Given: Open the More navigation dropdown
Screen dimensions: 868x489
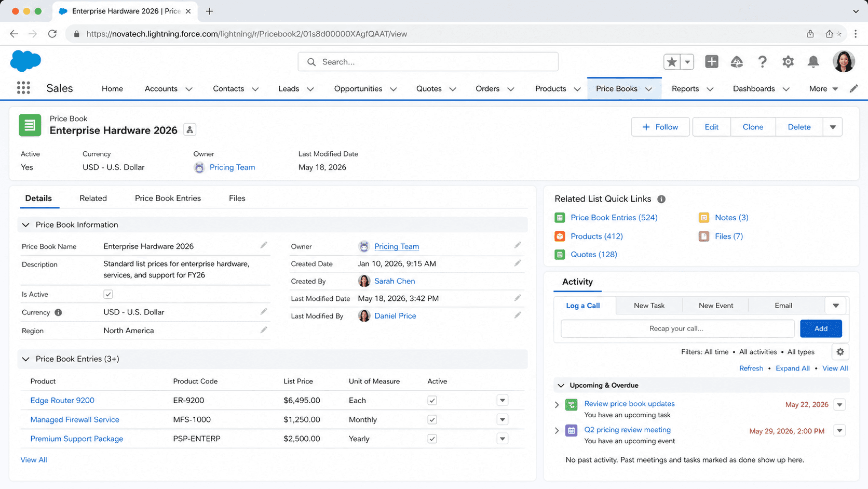Looking at the screenshot, I should pos(824,89).
